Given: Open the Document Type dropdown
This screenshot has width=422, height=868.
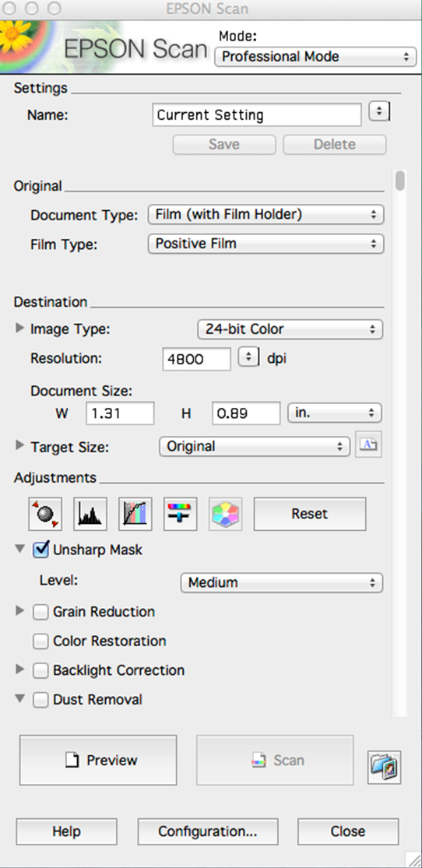Looking at the screenshot, I should pyautogui.click(x=266, y=214).
